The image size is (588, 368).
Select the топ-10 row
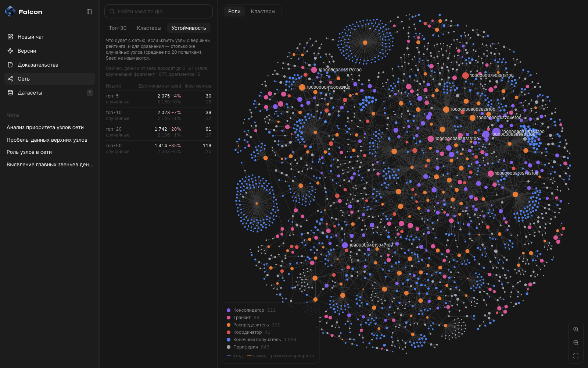click(158, 116)
